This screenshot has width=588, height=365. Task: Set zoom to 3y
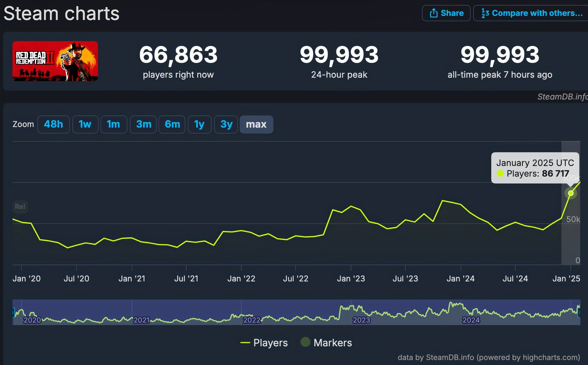coord(226,124)
